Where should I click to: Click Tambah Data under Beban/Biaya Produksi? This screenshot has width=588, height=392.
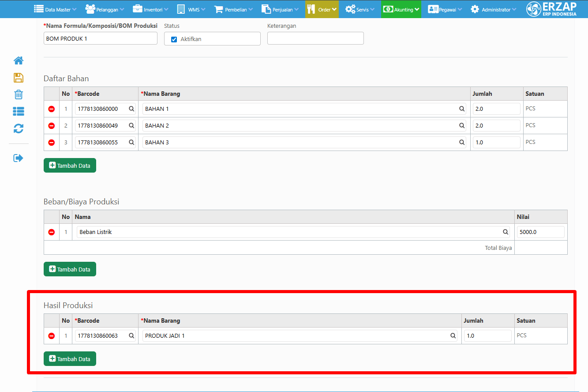pyautogui.click(x=70, y=269)
